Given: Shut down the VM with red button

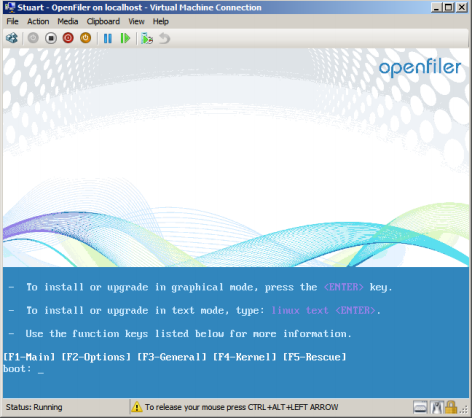Looking at the screenshot, I should 68,38.
